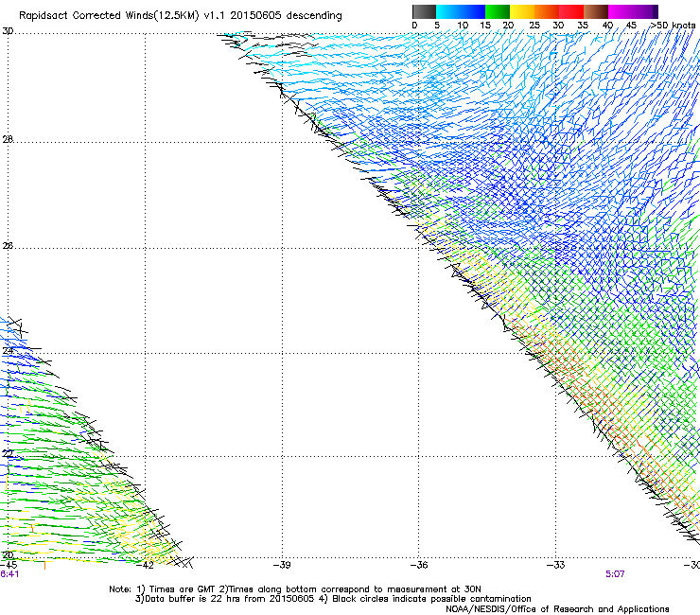The image size is (700, 615).
Task: Click the orange 25-30 knots legend swatch
Action: [x=547, y=11]
